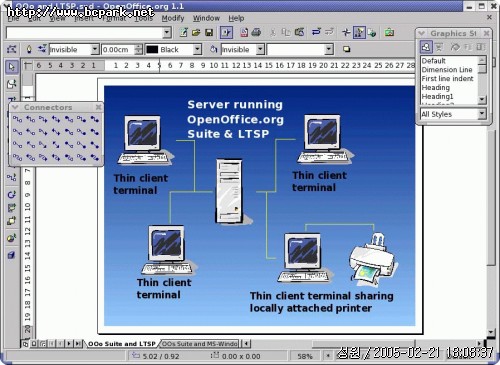The width and height of the screenshot is (500, 365).
Task: Toggle Graphics Styles icon in Stylist panel
Action: point(426,47)
